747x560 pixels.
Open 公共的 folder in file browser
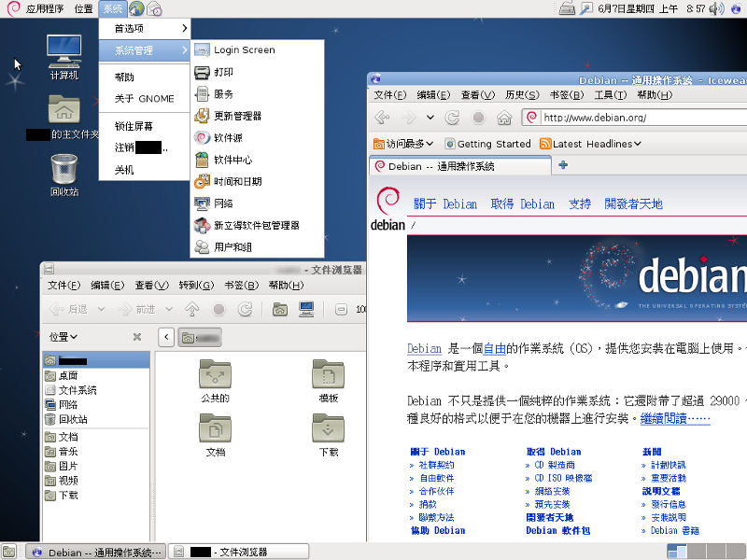[216, 381]
